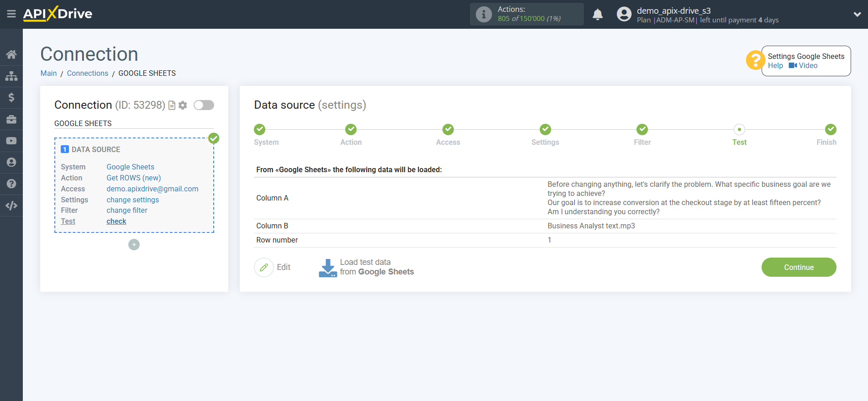Click the green checkmark on data source block
The image size is (868, 401).
tap(214, 138)
